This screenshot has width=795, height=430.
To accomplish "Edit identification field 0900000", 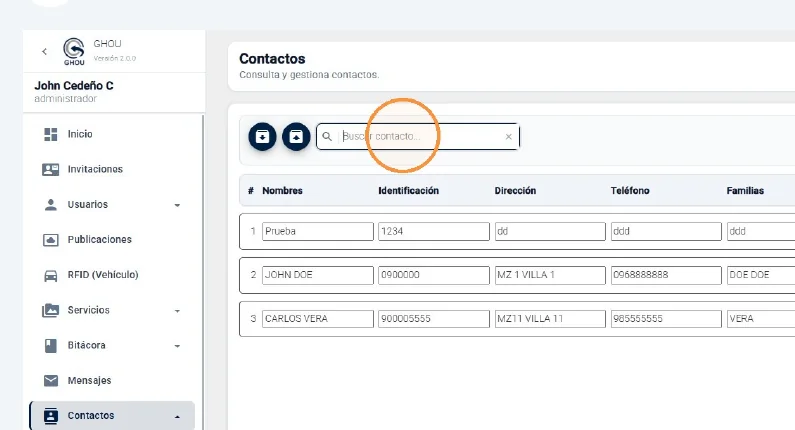I will click(434, 275).
